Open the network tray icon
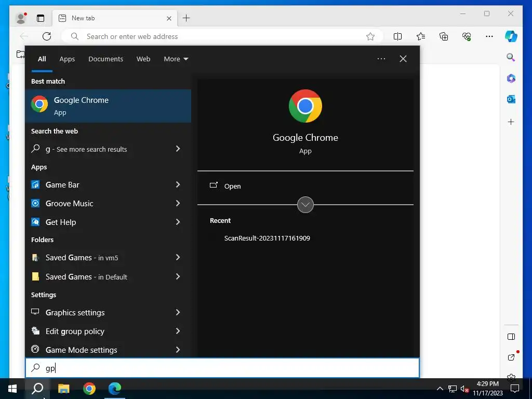This screenshot has height=399, width=532. tap(453, 389)
